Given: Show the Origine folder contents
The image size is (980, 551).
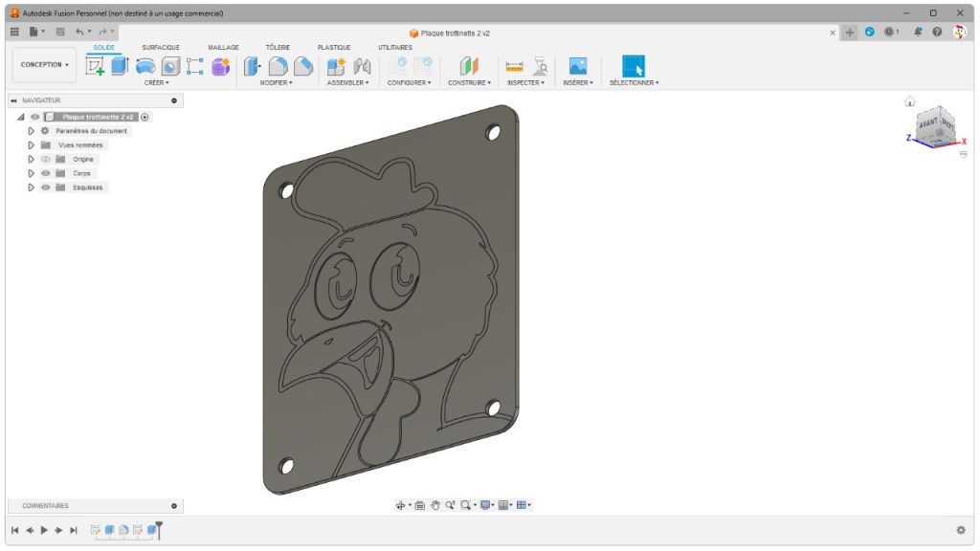Looking at the screenshot, I should (x=31, y=159).
